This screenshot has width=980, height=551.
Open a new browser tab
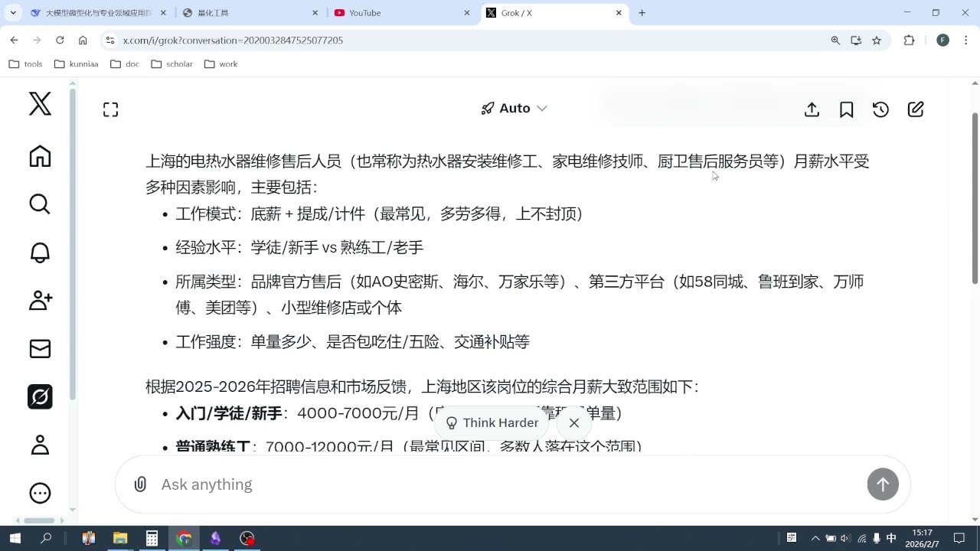tap(642, 13)
